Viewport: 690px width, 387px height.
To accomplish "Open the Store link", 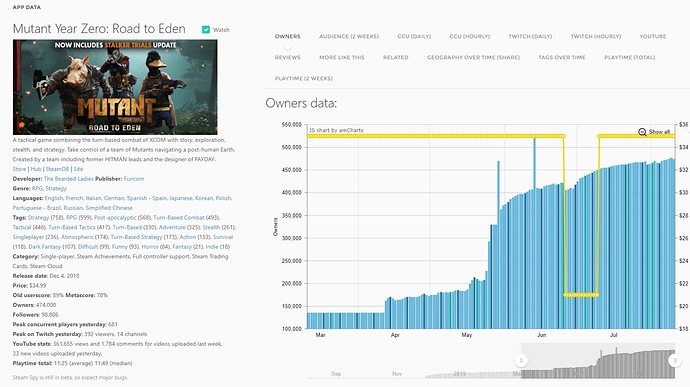I will point(19,169).
